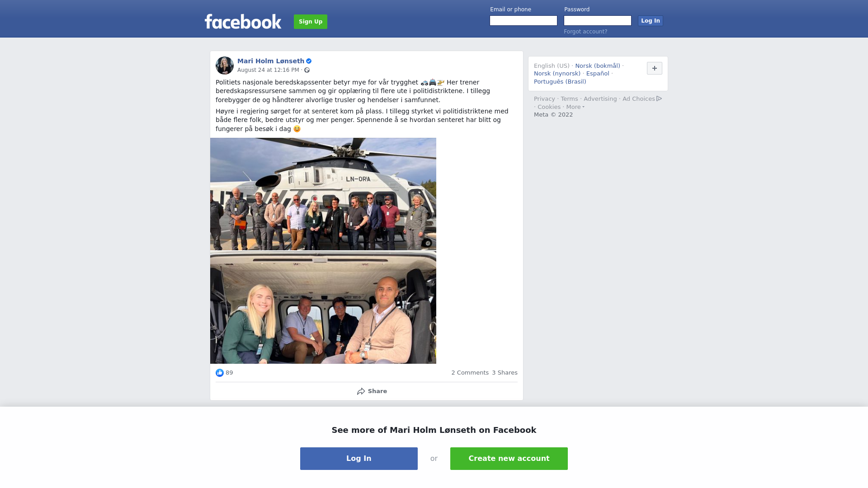The image size is (868, 488).
Task: Click the Ad Choices triangle icon
Action: point(659,99)
